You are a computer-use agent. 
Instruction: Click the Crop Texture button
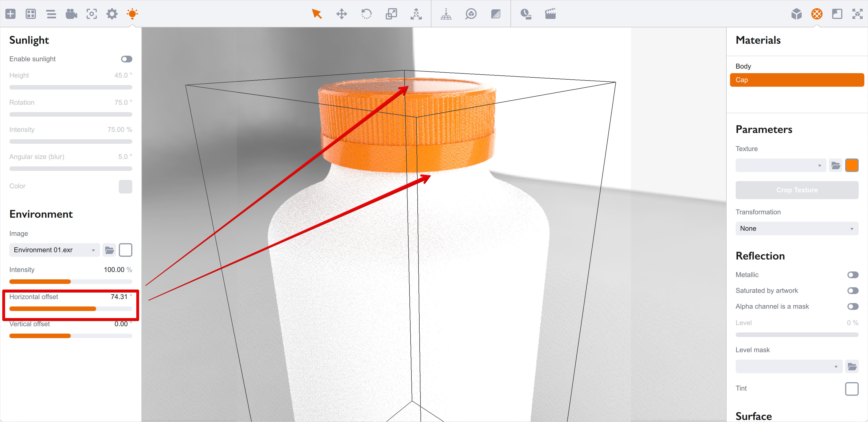(x=797, y=190)
